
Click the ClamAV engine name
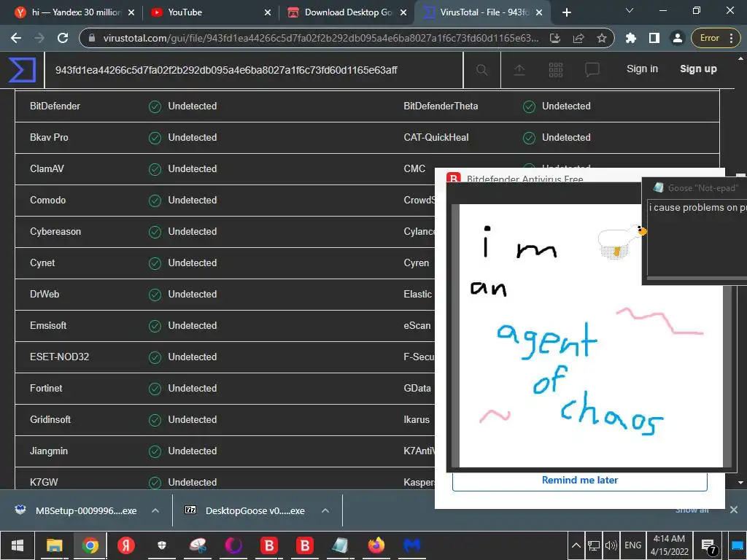47,168
